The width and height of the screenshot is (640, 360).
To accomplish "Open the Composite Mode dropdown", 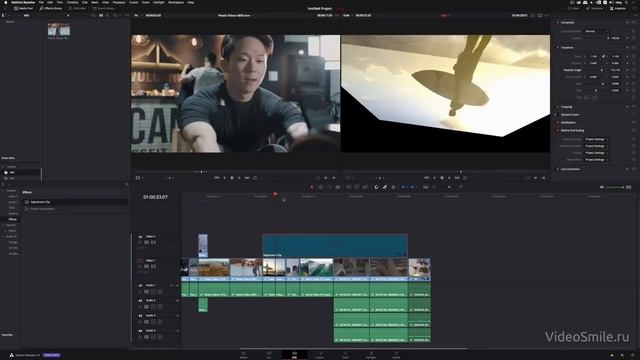I will 596,31.
